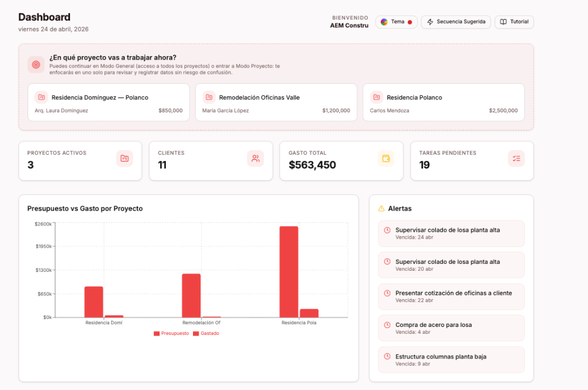Click the open book Tutorial icon

(x=503, y=22)
